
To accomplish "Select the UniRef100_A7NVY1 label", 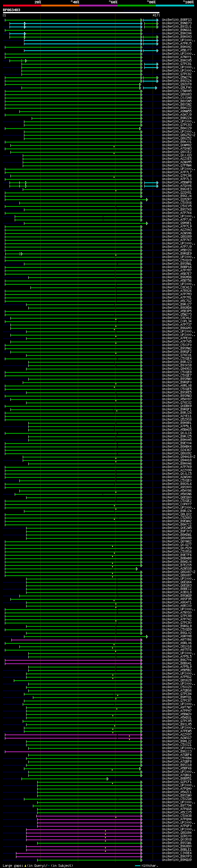I will point(177,57).
